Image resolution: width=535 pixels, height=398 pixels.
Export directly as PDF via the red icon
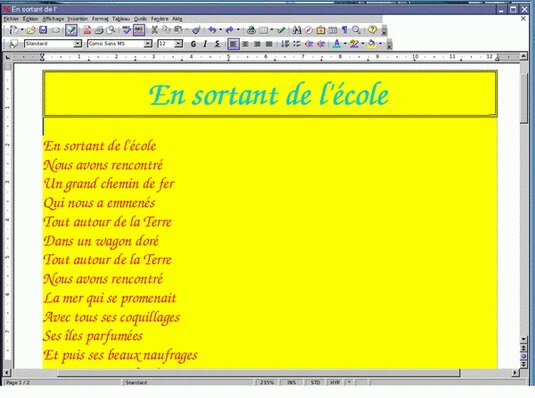point(87,30)
